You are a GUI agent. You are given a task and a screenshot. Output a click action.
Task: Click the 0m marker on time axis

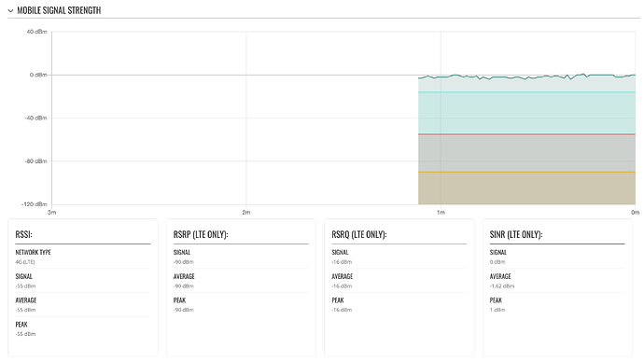[x=635, y=212]
